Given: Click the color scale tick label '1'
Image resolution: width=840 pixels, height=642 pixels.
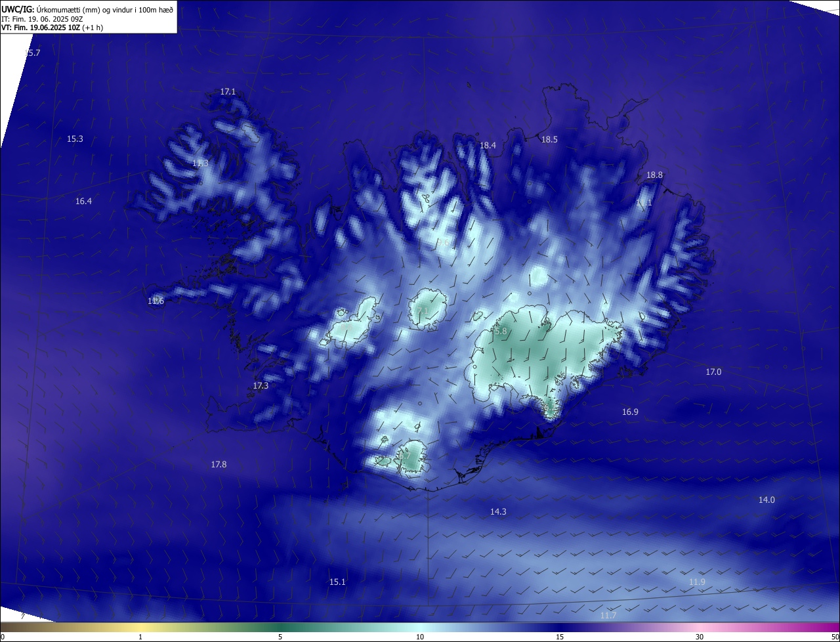Looking at the screenshot, I should 140,637.
